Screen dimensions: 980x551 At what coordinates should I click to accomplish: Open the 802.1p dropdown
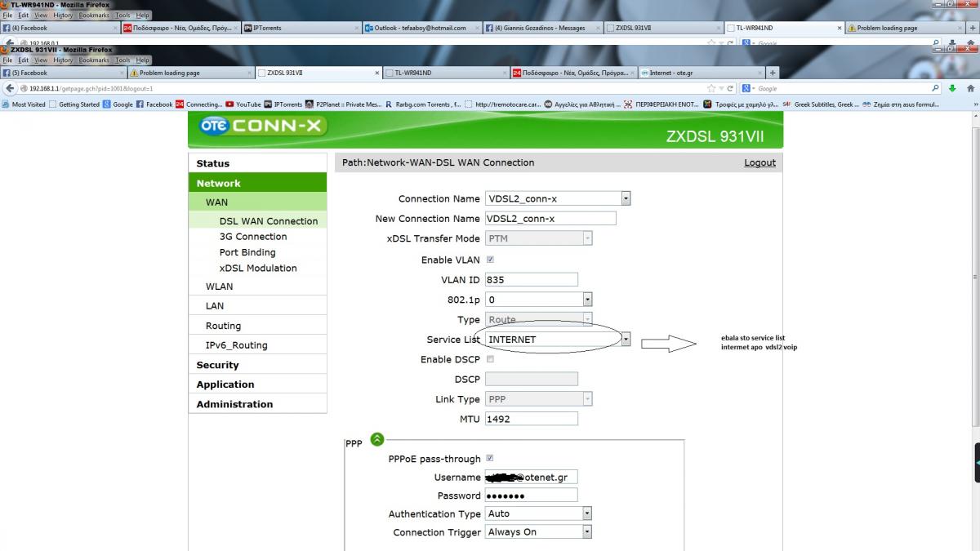tap(538, 300)
